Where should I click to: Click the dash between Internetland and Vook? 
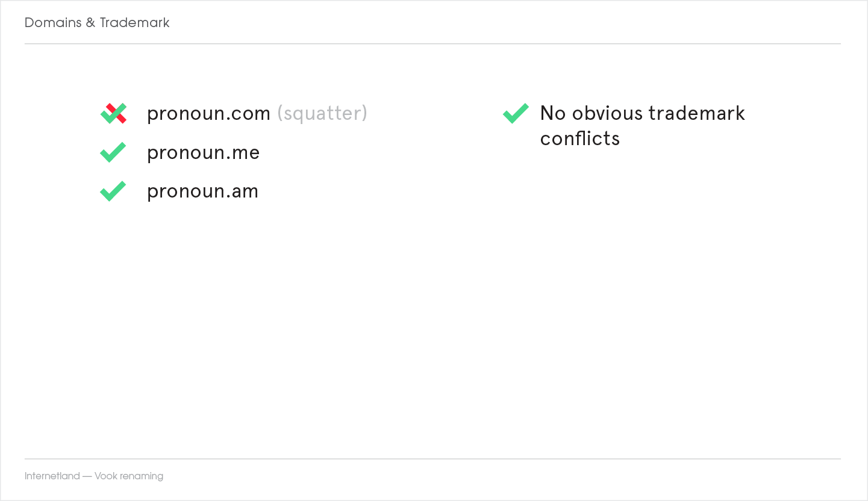87,476
